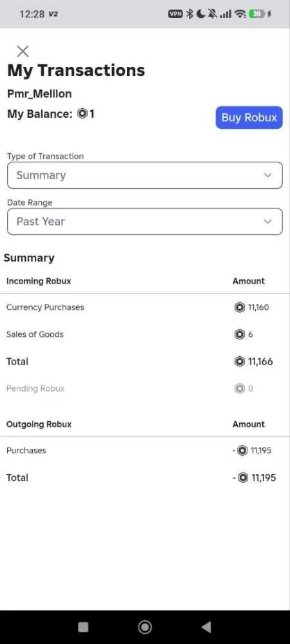Tap the Pending Robux entry

click(35, 388)
